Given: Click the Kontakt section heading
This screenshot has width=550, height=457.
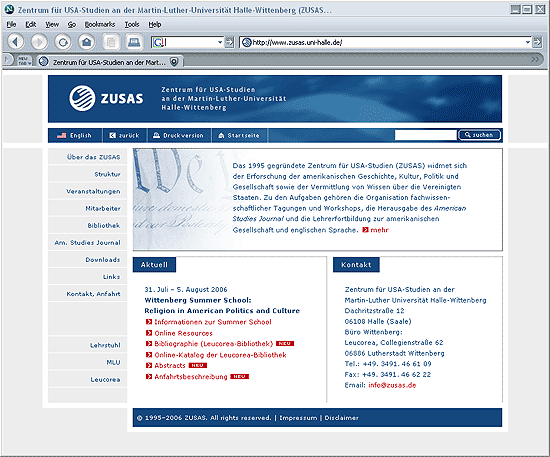Looking at the screenshot, I should (x=356, y=265).
